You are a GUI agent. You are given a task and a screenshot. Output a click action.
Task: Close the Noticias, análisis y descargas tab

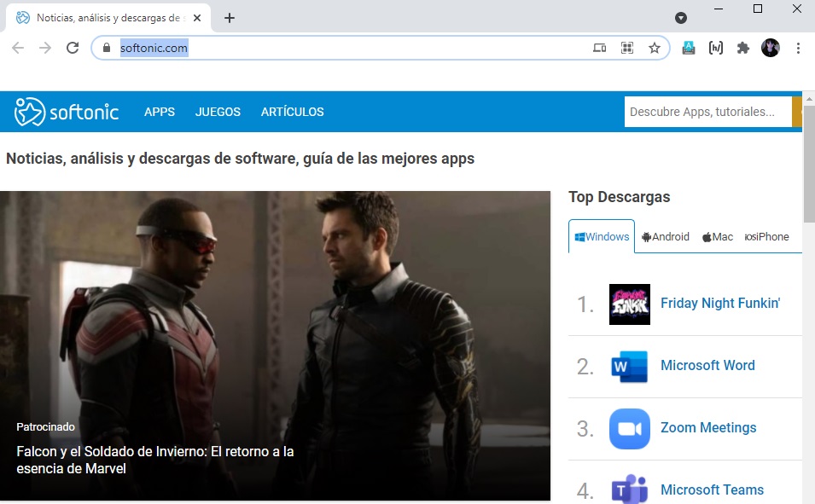(x=197, y=18)
